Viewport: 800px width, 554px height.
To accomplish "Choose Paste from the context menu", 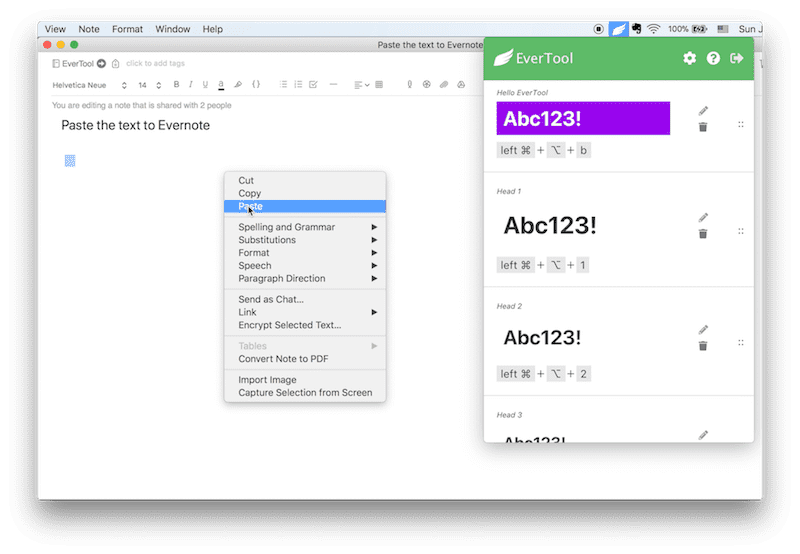I will tap(305, 206).
